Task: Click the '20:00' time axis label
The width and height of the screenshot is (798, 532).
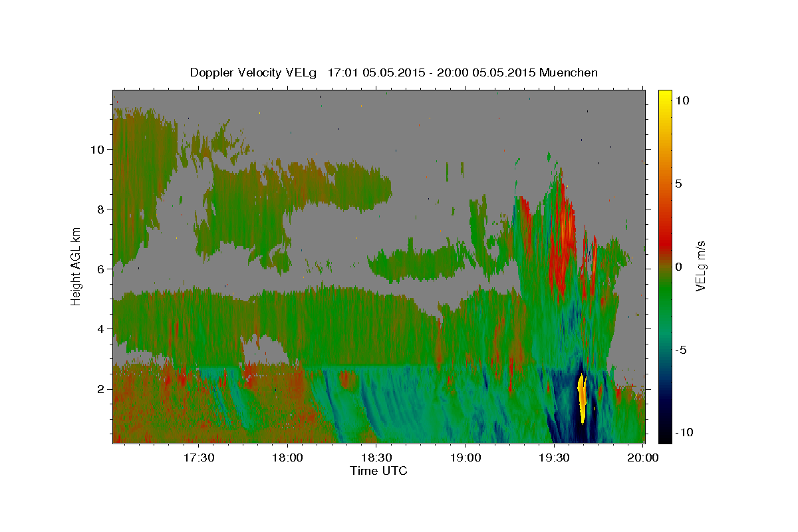Action: (644, 458)
